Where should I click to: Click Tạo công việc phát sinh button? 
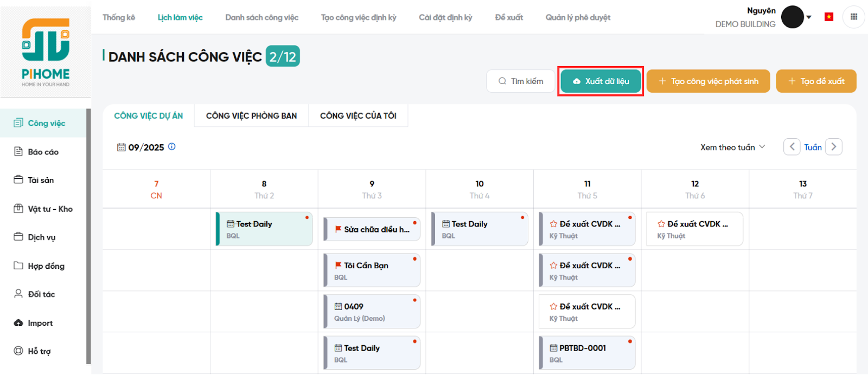[708, 81]
